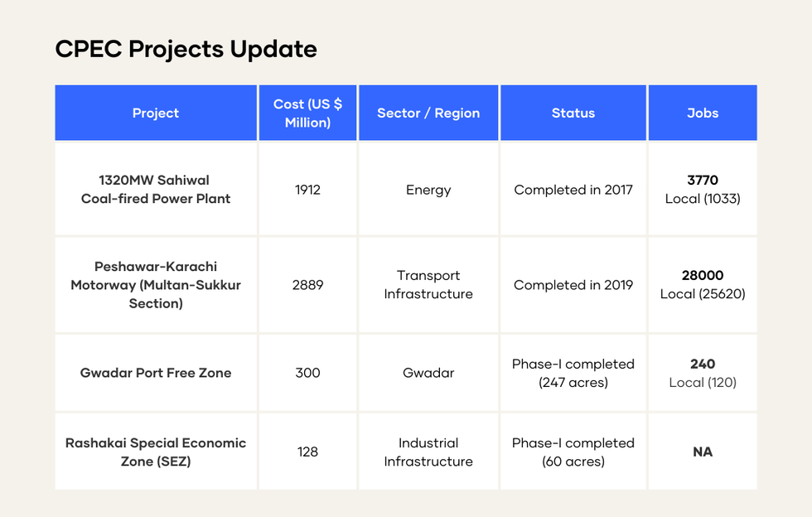Select the 128 cost cell
The width and height of the screenshot is (812, 517).
(x=307, y=452)
